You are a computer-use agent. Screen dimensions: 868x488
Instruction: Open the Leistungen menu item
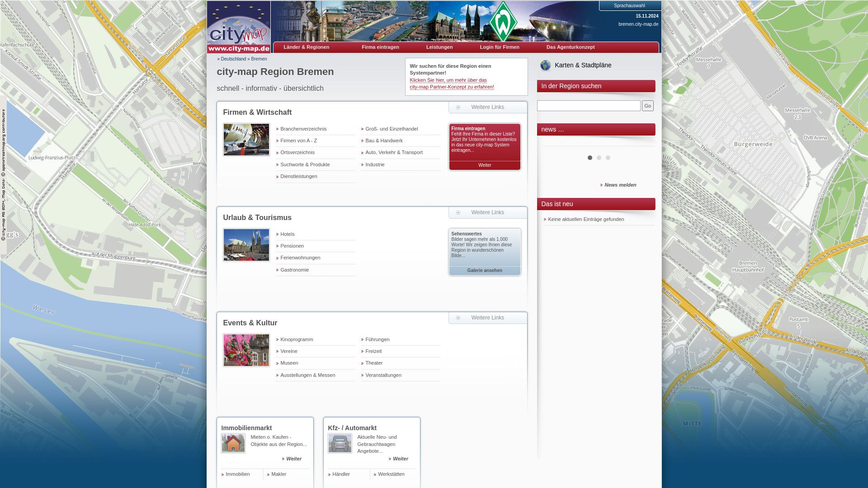[x=439, y=47]
